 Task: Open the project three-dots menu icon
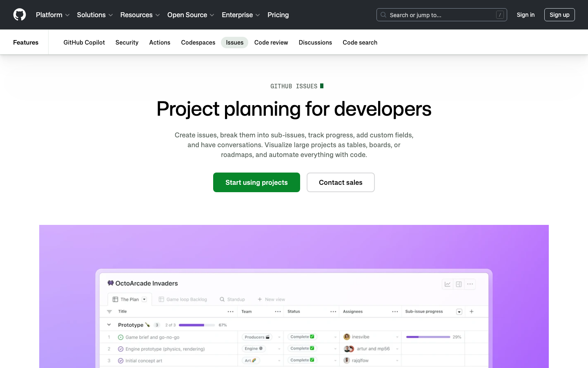tap(470, 284)
